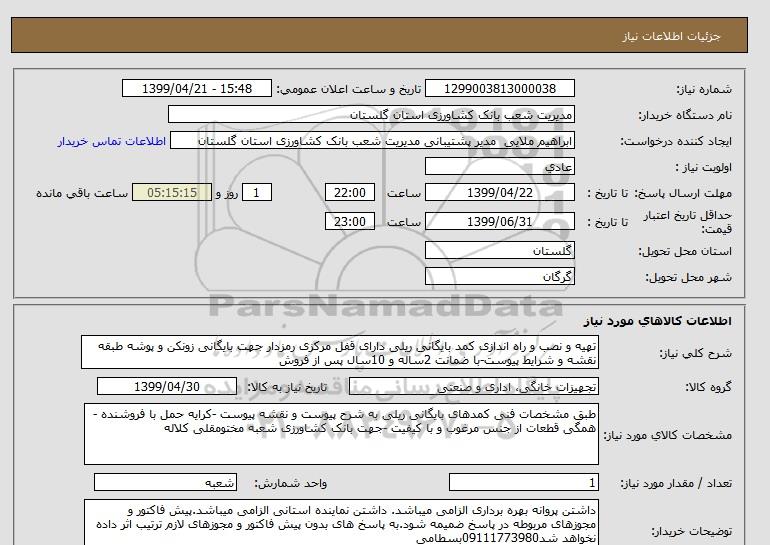Click the جزئیات اطلاعات نیاز header title

(671, 36)
